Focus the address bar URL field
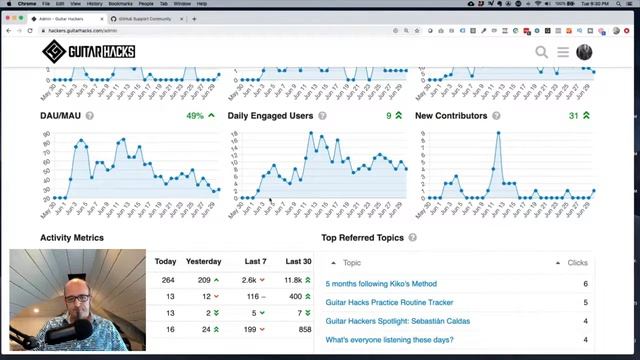640x360 pixels. coord(216,31)
